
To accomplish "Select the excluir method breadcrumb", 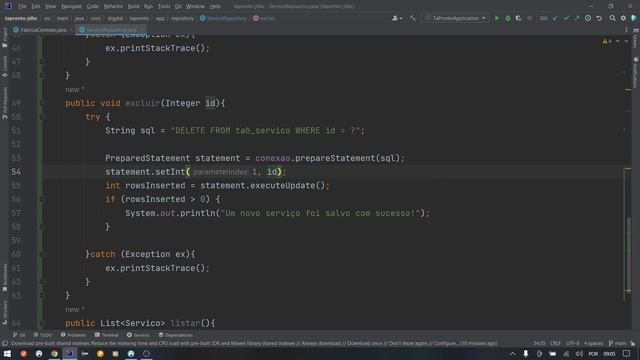I will [x=264, y=18].
